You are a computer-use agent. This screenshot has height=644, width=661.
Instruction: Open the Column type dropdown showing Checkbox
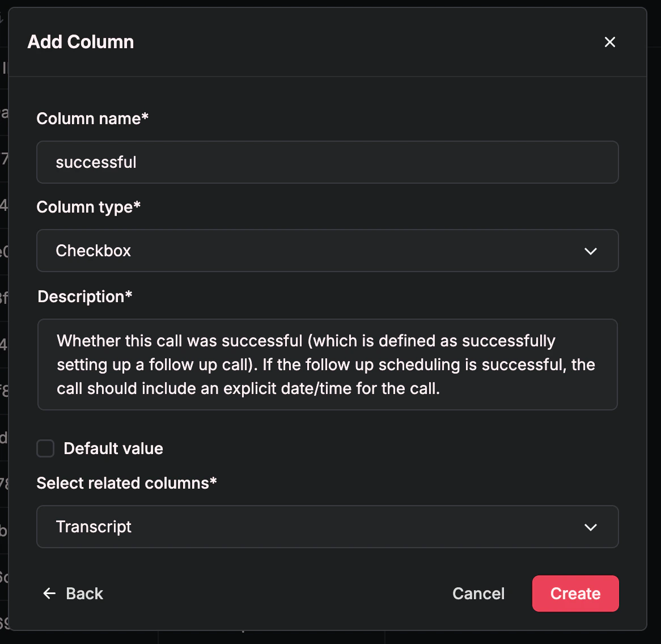328,251
